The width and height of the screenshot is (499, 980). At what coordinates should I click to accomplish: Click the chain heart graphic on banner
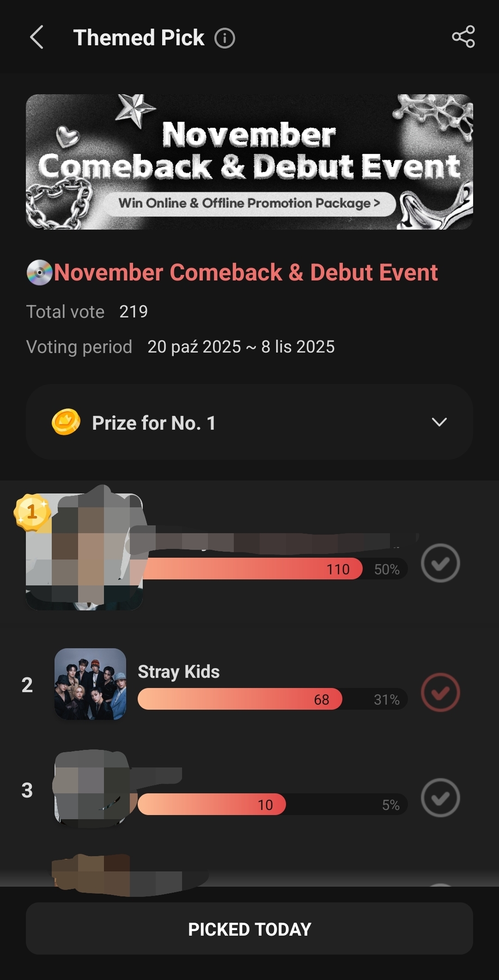click(x=59, y=203)
